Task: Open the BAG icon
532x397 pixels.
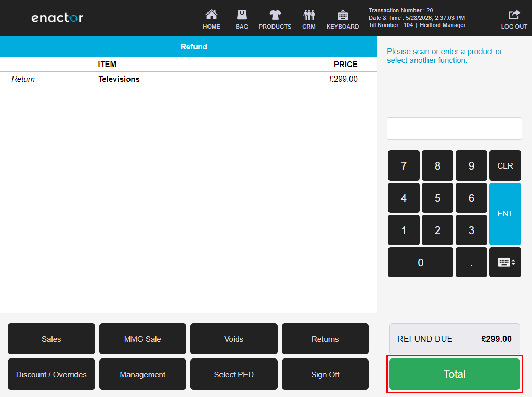Action: [x=242, y=19]
